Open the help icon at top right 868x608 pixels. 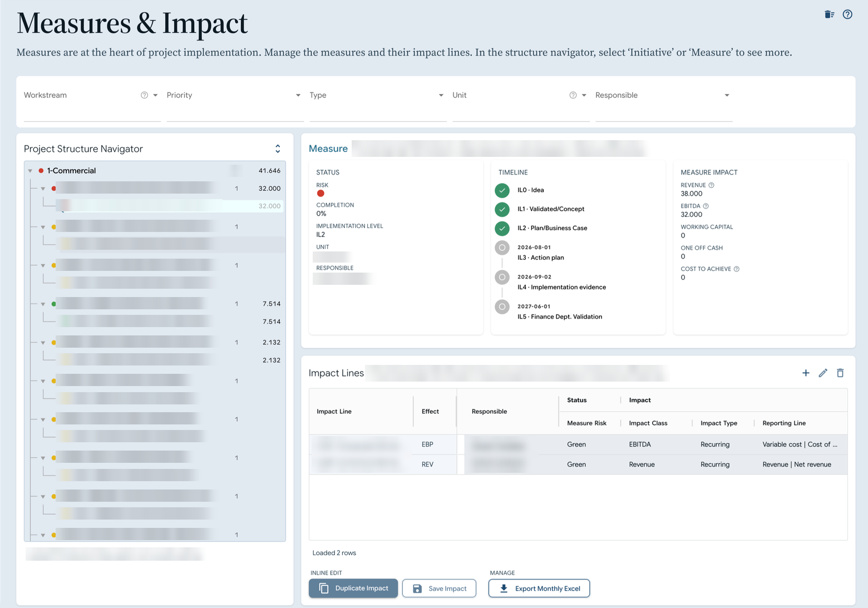pyautogui.click(x=847, y=14)
